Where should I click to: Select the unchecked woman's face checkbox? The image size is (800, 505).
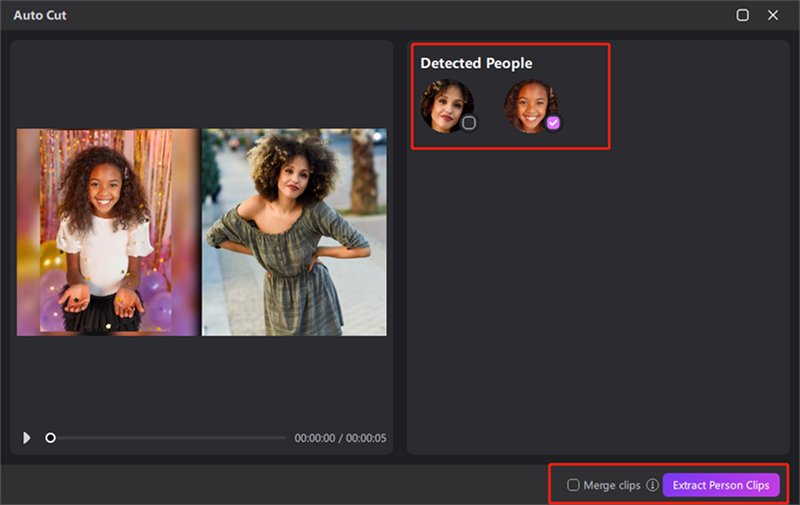469,123
